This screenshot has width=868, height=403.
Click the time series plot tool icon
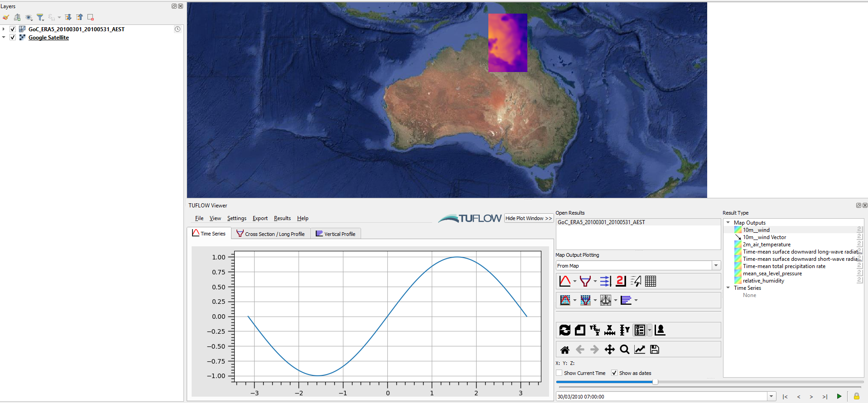point(564,281)
